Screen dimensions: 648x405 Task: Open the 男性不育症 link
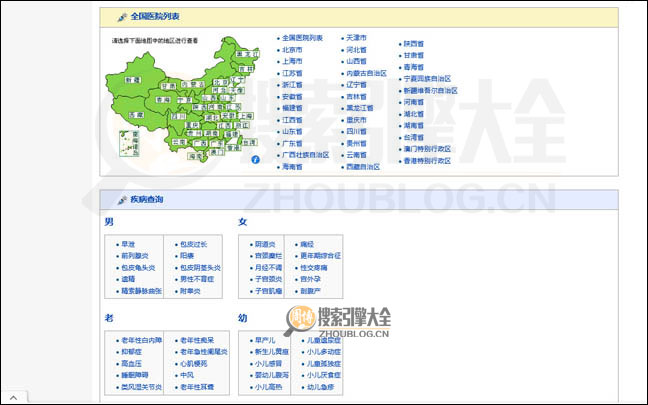click(x=197, y=279)
